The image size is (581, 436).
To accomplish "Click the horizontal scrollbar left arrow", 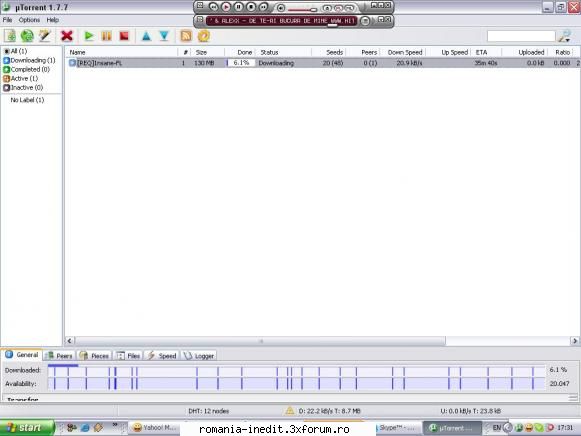I will click(69, 340).
